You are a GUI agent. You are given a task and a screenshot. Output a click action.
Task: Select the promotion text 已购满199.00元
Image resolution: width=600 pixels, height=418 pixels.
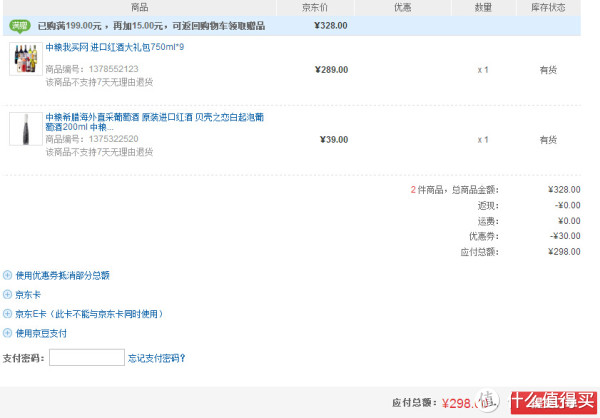coord(70,26)
